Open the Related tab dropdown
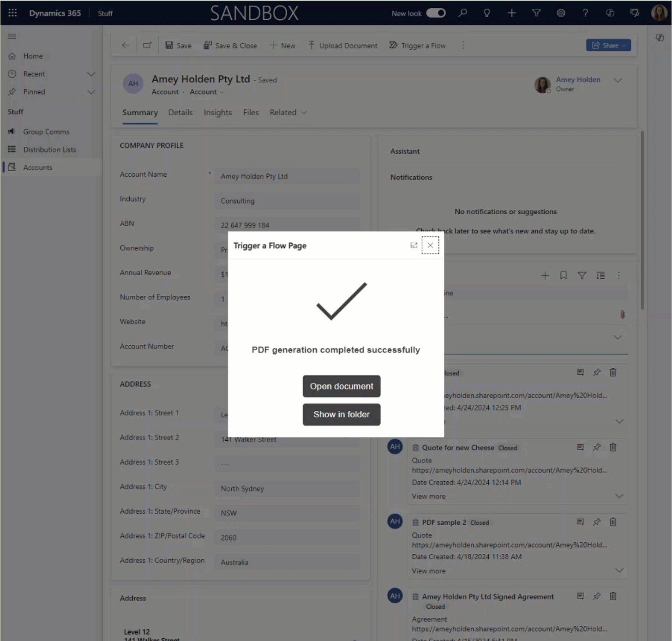672x641 pixels. tap(288, 113)
